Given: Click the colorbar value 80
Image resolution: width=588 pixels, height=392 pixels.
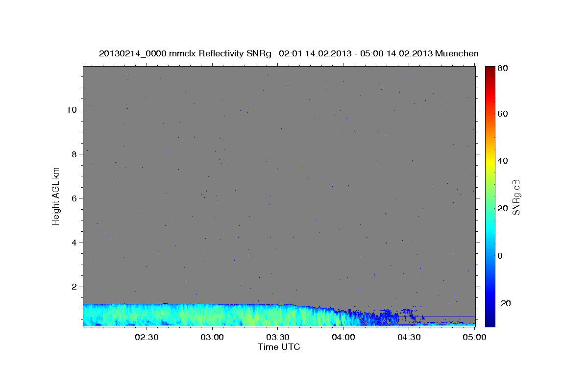Looking at the screenshot, I should [504, 68].
